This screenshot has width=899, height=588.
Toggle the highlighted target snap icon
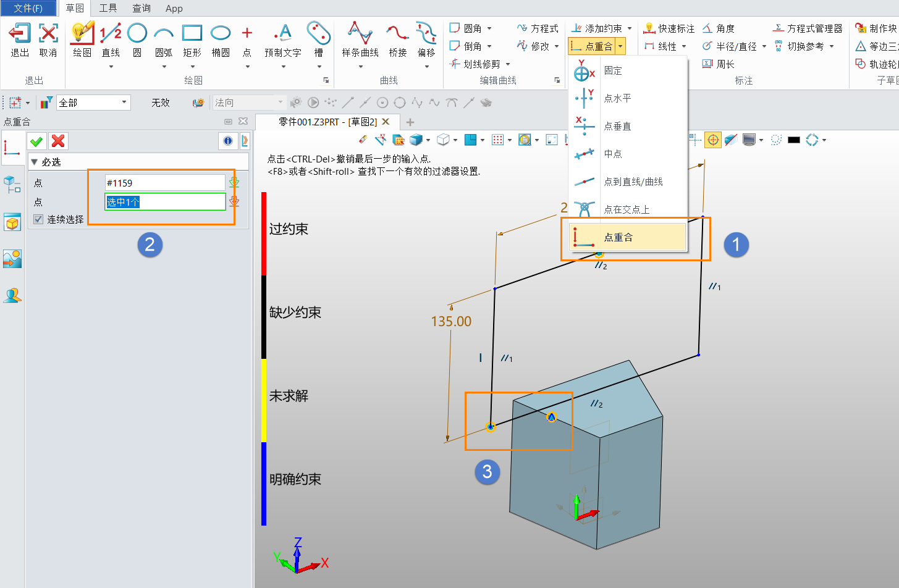point(713,140)
